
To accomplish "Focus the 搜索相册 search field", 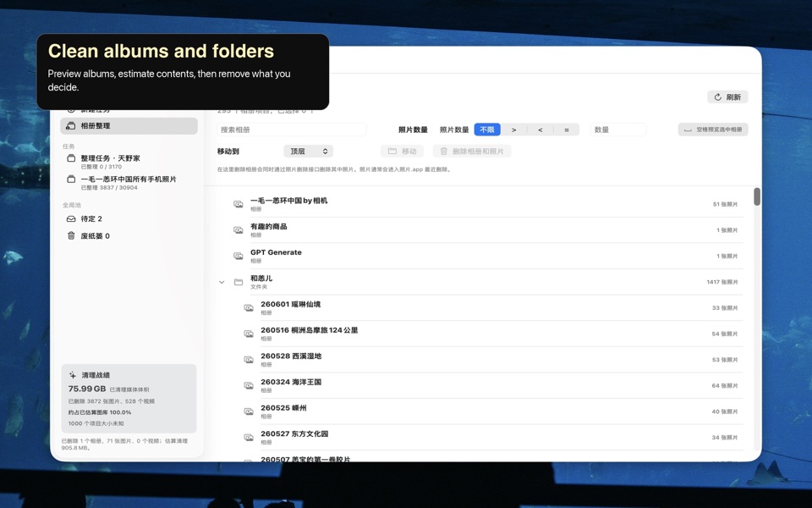I will pos(292,130).
